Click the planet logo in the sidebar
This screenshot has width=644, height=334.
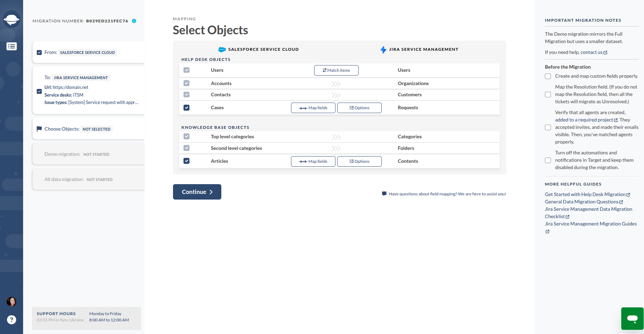pyautogui.click(x=12, y=19)
